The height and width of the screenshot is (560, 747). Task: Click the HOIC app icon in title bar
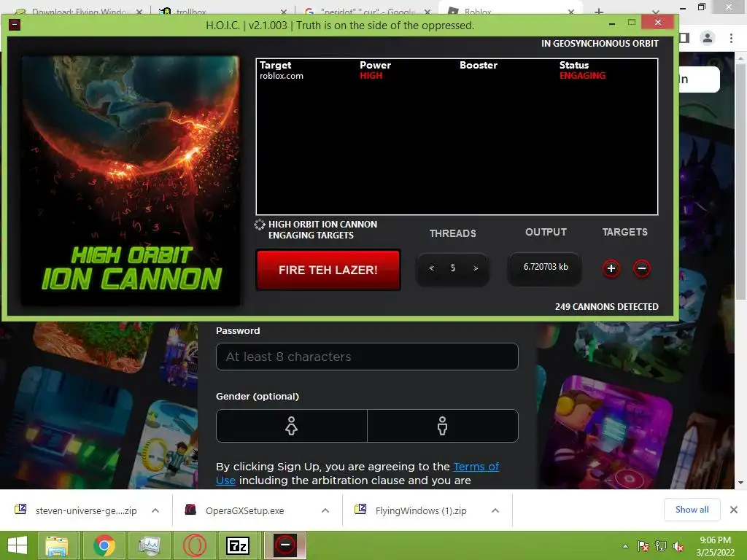(x=15, y=25)
